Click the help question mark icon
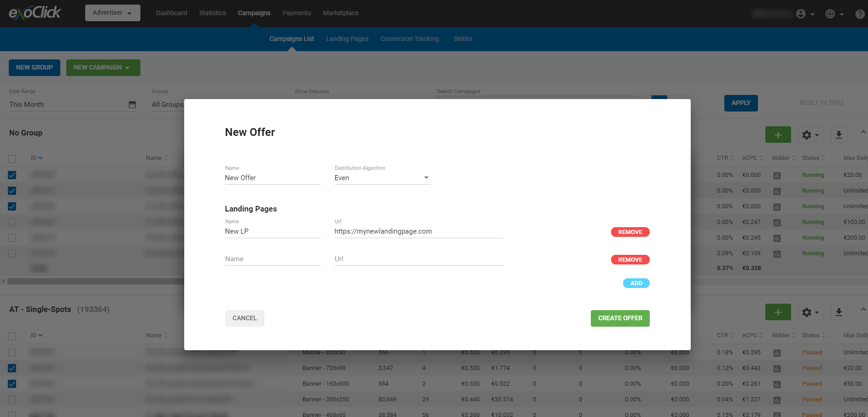Screen dimensions: 868x417 (x=859, y=14)
